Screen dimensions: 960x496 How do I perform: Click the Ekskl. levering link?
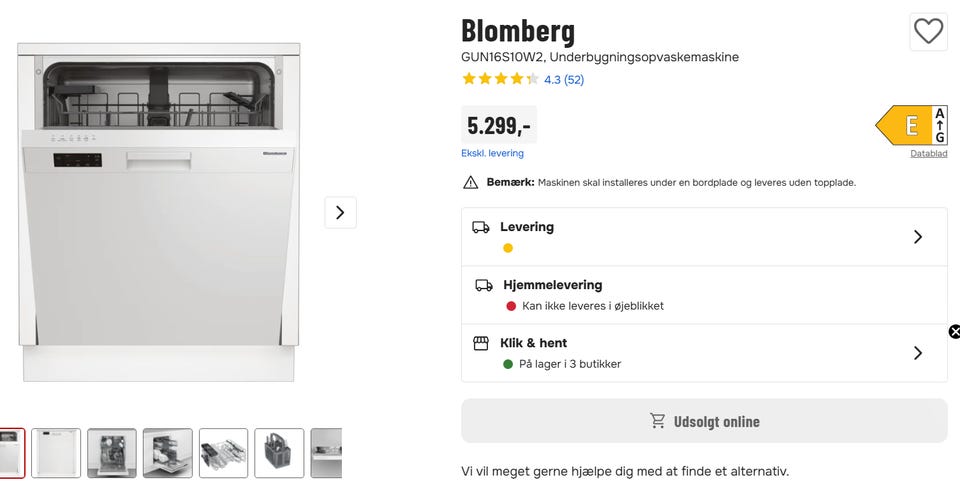(492, 153)
